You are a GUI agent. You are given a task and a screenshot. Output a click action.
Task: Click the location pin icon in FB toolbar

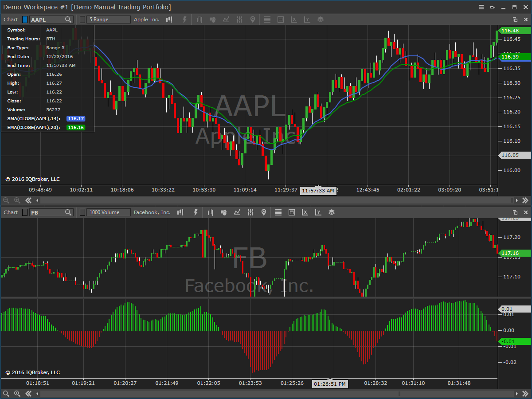click(x=264, y=212)
